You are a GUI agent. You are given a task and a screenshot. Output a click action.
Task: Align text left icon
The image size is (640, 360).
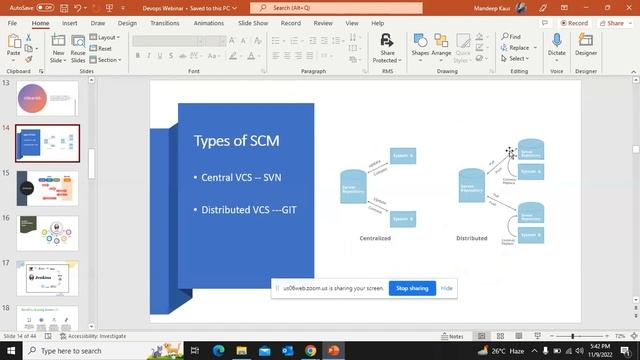(276, 56)
